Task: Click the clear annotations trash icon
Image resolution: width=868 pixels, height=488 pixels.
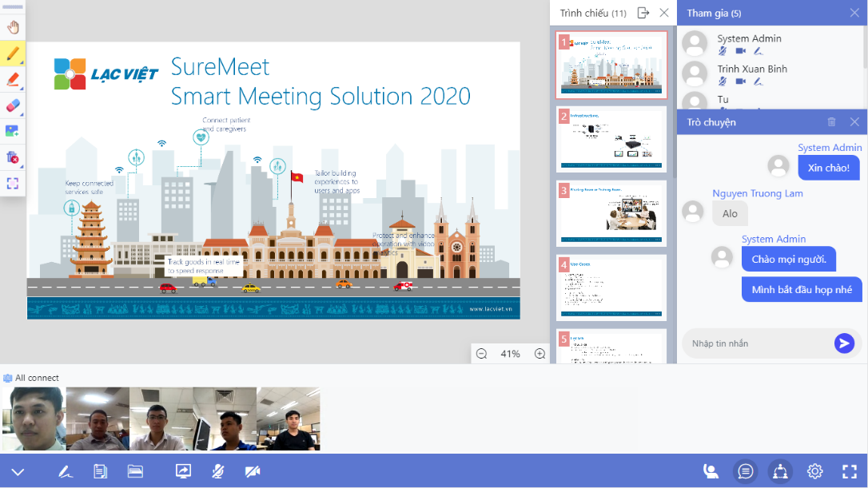Action: pyautogui.click(x=13, y=157)
